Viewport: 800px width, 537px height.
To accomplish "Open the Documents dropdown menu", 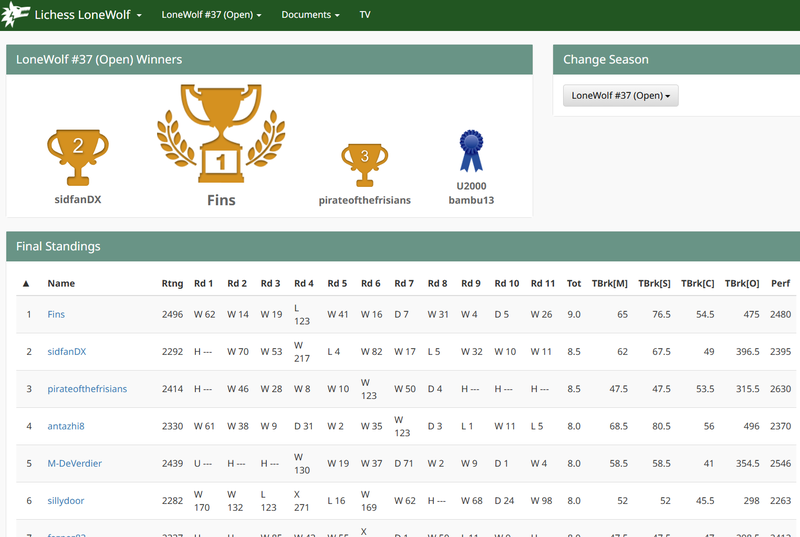I will tap(310, 16).
